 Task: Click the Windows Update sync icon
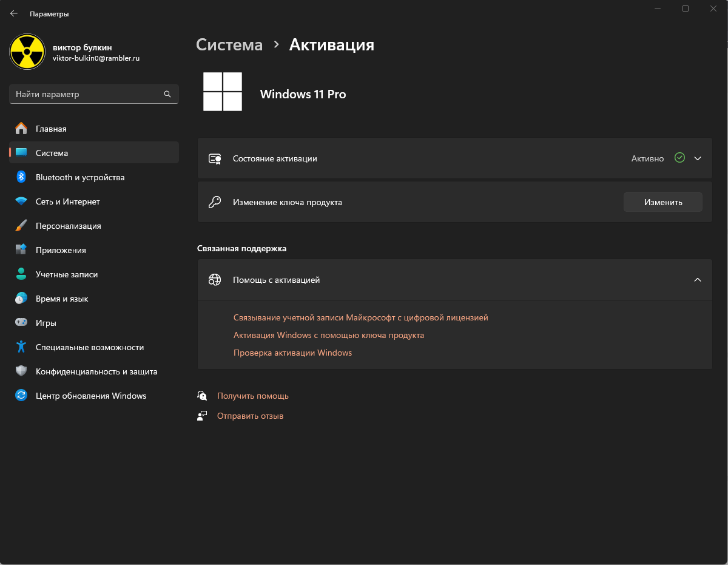21,396
